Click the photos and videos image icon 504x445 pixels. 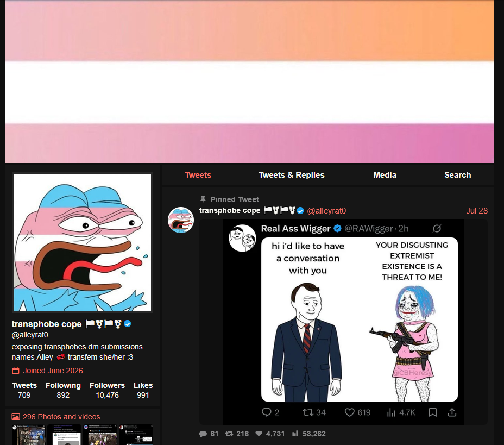15,417
